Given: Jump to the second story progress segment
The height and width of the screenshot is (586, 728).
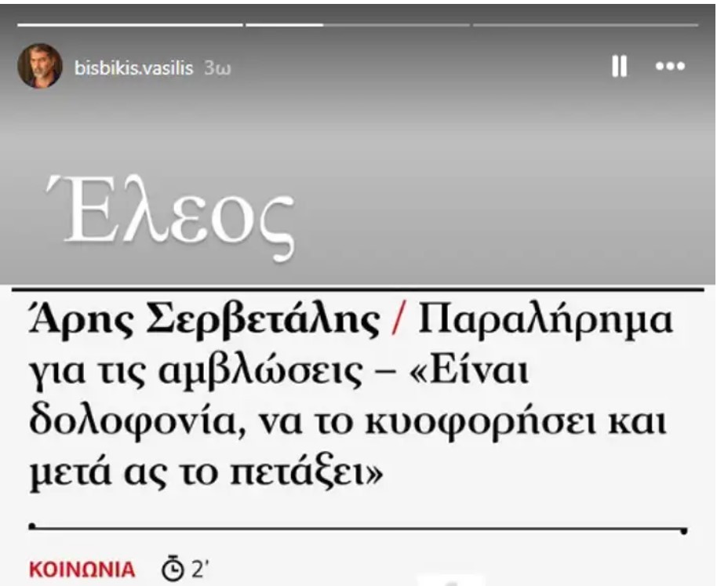Looking at the screenshot, I should point(358,24).
